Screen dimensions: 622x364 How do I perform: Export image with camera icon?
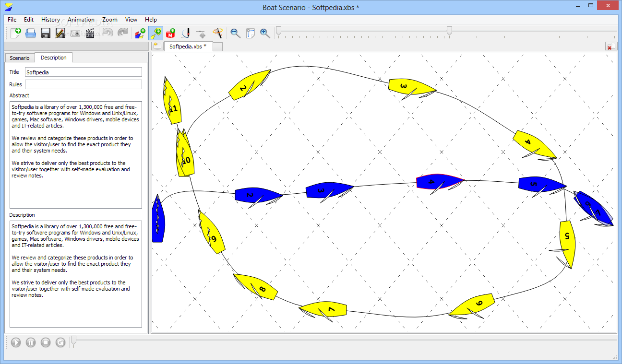pyautogui.click(x=75, y=33)
